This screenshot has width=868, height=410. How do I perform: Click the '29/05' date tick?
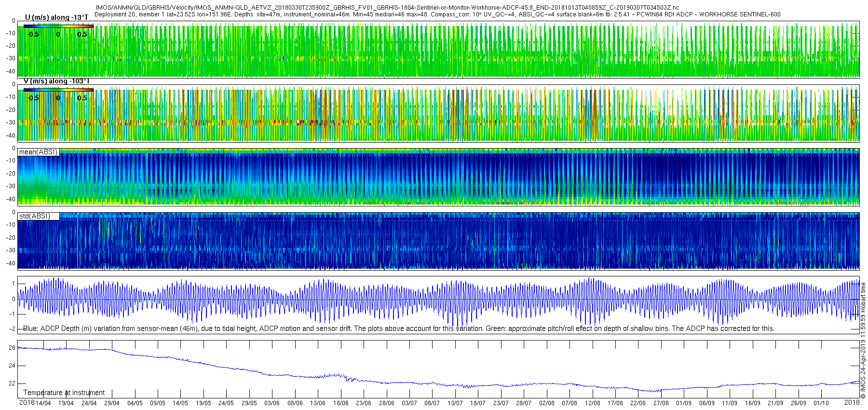click(x=249, y=403)
